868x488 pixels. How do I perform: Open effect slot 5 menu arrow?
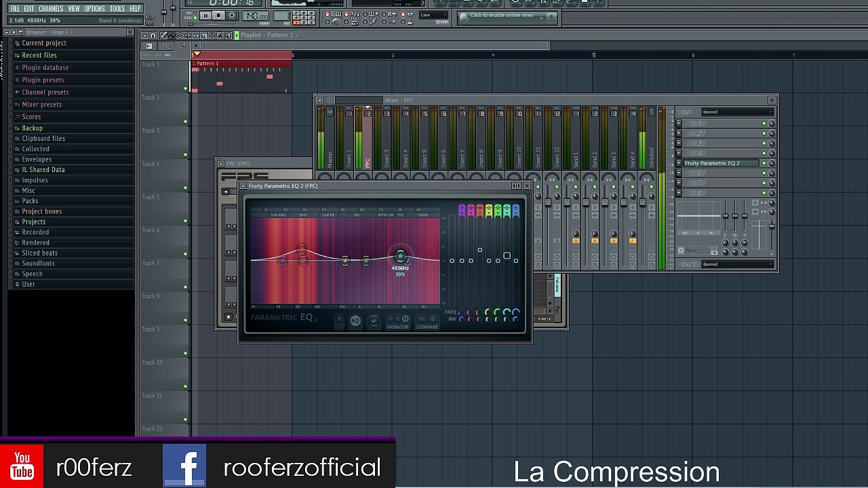click(x=679, y=163)
